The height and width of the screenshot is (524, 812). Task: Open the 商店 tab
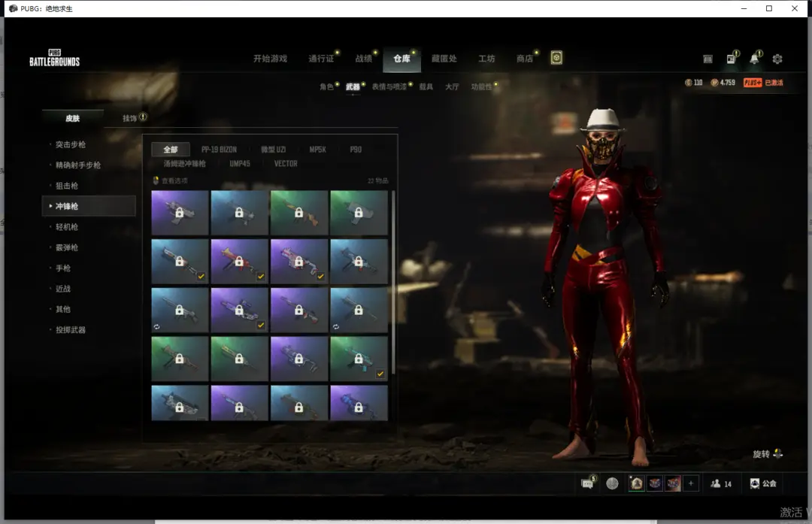[x=525, y=59]
